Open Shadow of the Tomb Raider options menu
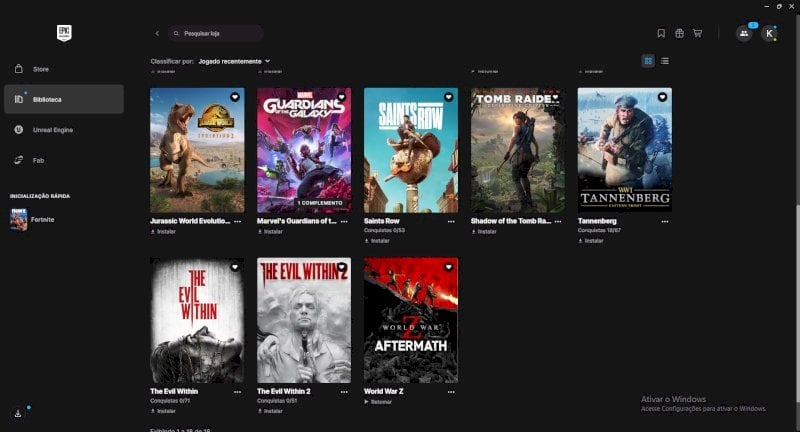 click(558, 221)
